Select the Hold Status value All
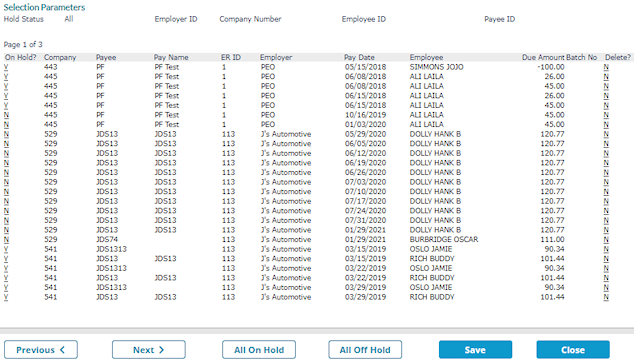 point(69,19)
